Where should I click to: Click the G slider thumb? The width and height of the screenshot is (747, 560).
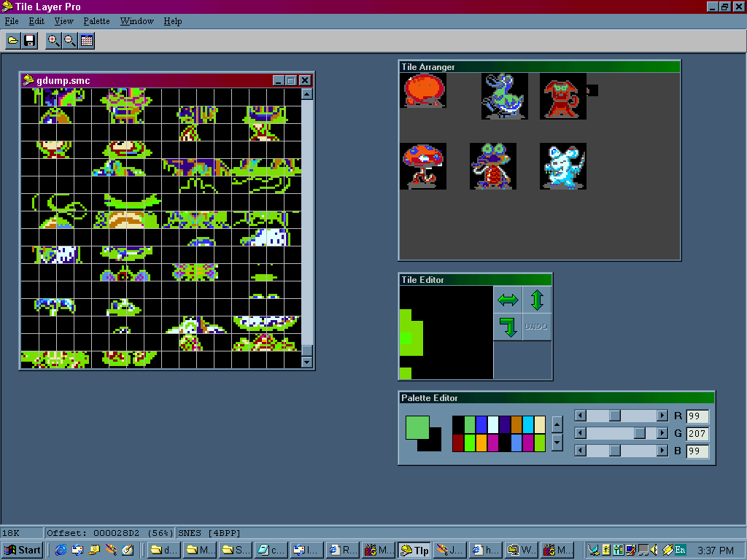pos(640,433)
